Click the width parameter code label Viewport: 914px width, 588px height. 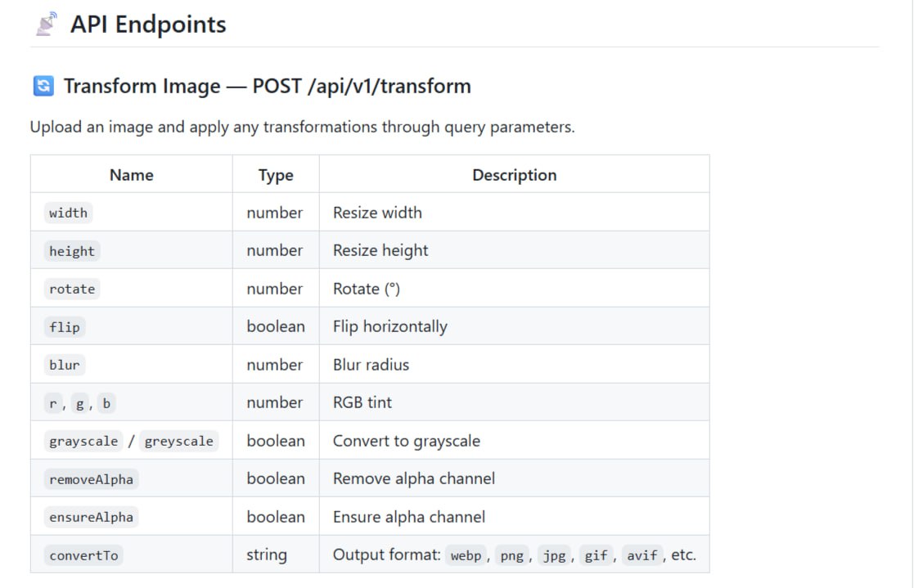click(68, 213)
